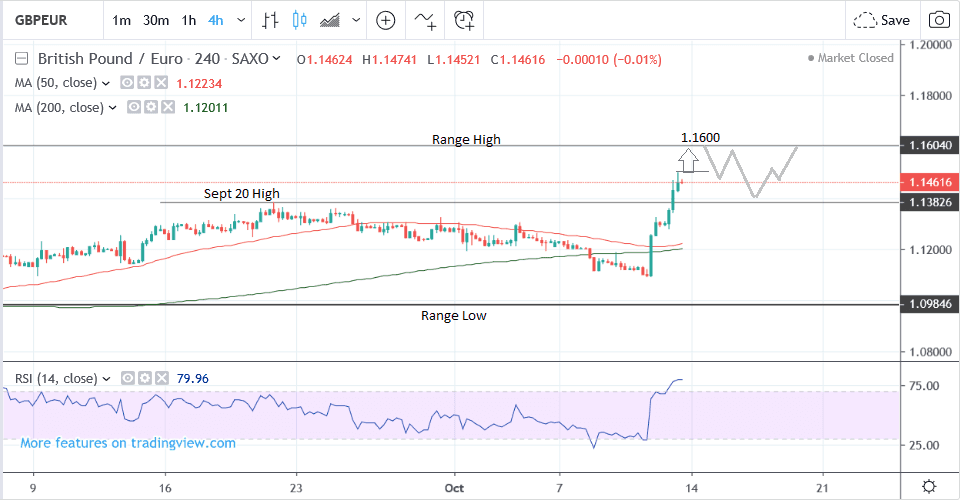Viewport: 961px width, 500px height.
Task: Switch to the 1h timeframe
Action: pos(189,20)
